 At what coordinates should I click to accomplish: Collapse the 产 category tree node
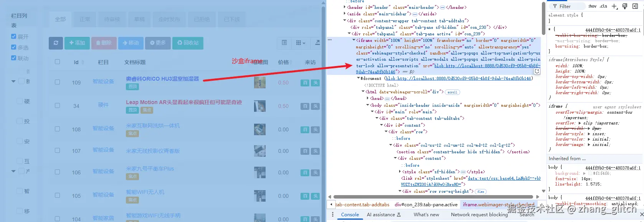coord(13,171)
